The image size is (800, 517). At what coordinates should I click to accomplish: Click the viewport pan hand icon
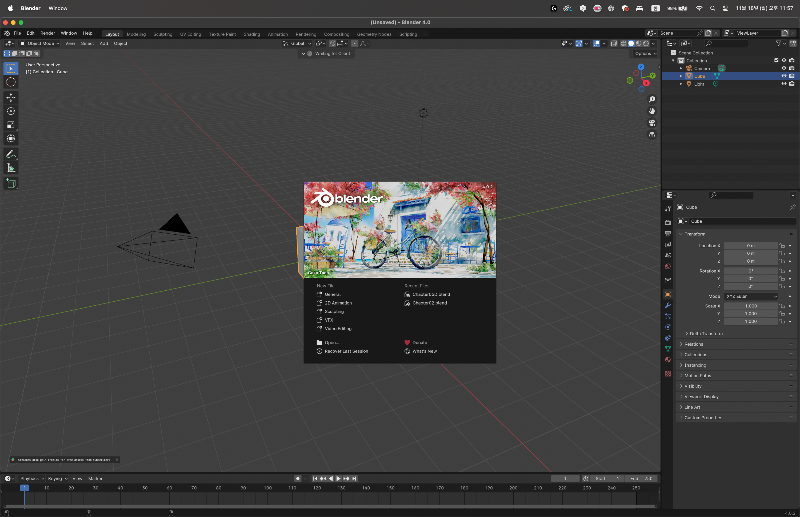click(652, 111)
